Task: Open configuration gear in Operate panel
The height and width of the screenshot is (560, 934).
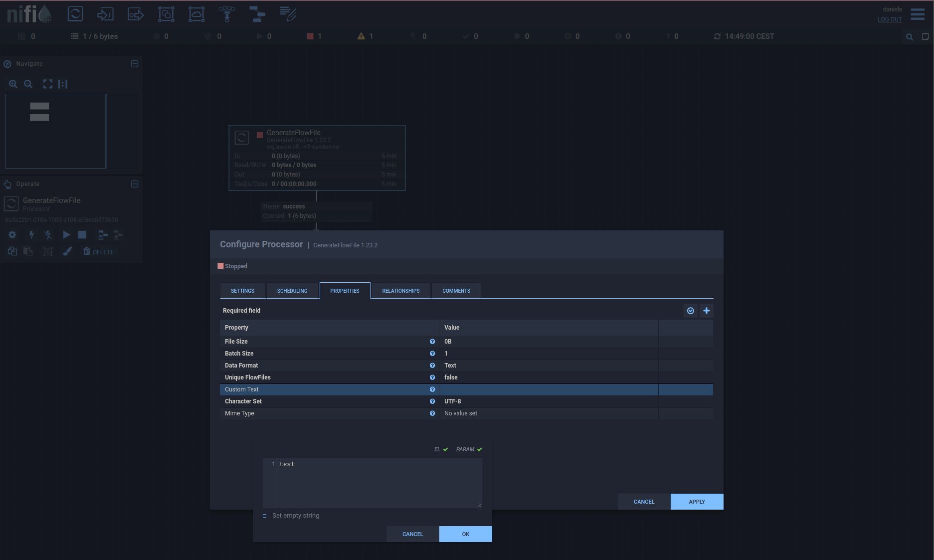Action: (12, 234)
